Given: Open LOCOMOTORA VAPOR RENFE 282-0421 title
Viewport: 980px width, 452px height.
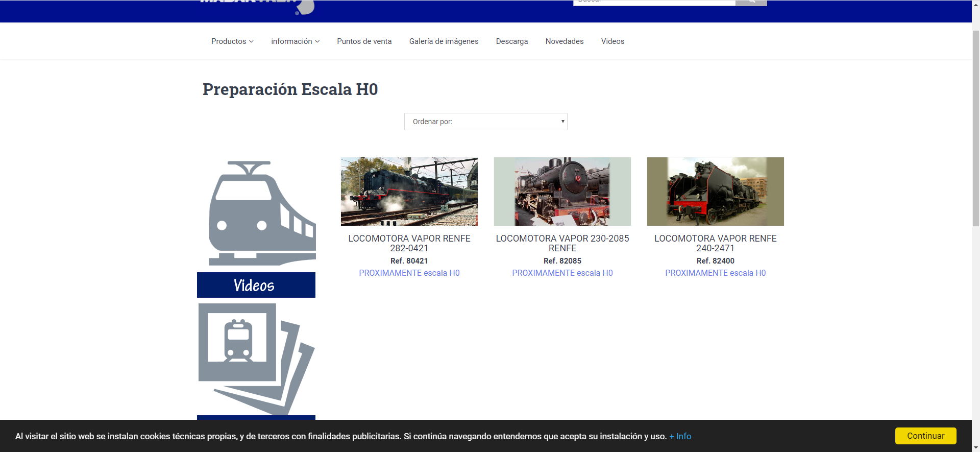Looking at the screenshot, I should point(409,243).
